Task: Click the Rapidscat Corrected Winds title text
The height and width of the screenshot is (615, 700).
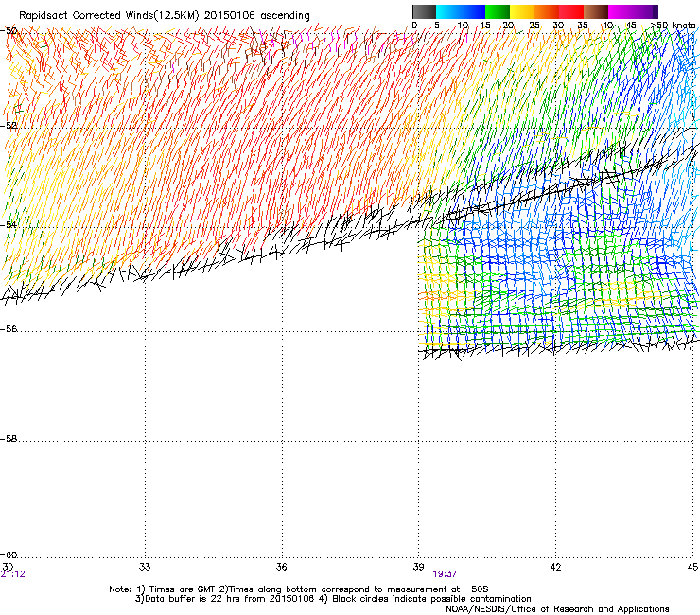Action: point(165,15)
